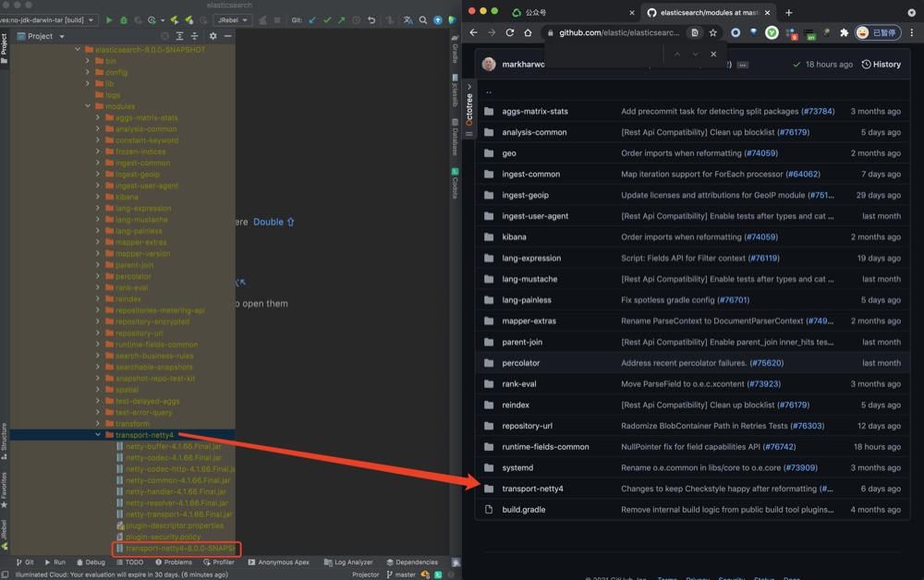
Task: Expand the lang-painless folder in tree
Action: 98,231
